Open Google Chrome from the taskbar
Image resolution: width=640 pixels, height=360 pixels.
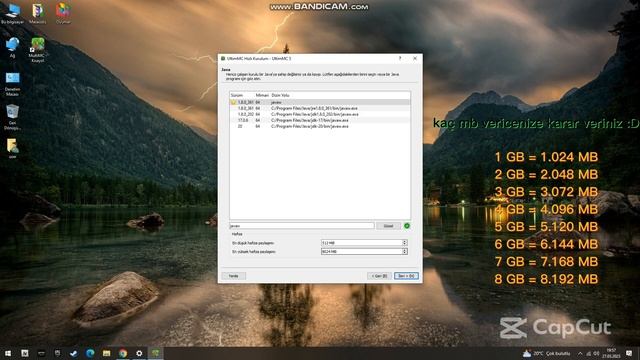(123, 353)
